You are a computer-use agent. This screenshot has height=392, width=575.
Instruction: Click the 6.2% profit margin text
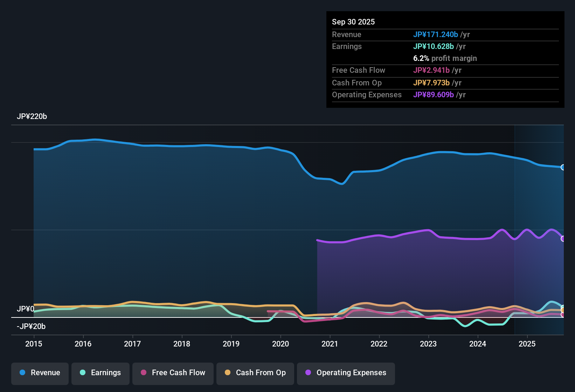click(445, 58)
